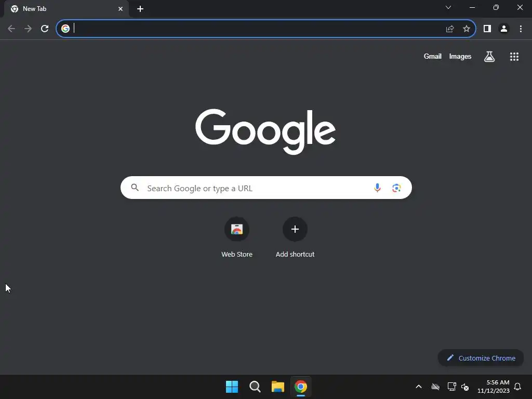Click the muted volume tray icon

[x=465, y=387]
